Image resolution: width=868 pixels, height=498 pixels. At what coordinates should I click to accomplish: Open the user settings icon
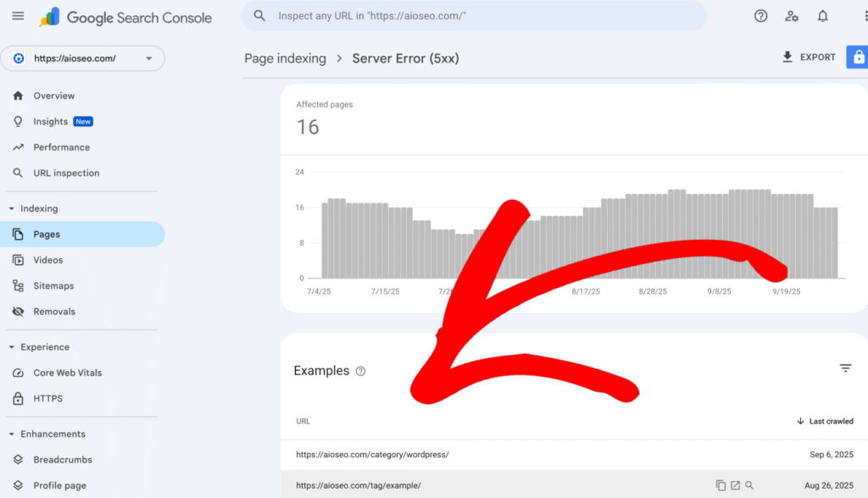pyautogui.click(x=792, y=16)
